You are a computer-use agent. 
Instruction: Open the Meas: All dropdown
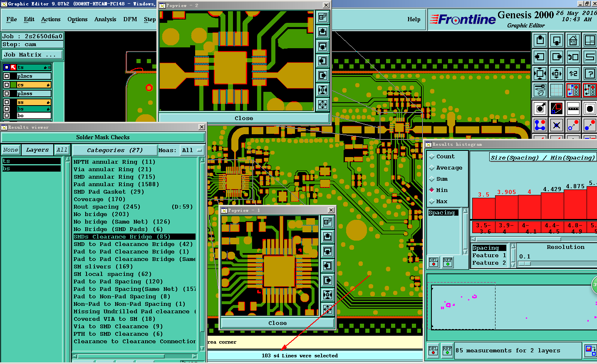point(193,150)
